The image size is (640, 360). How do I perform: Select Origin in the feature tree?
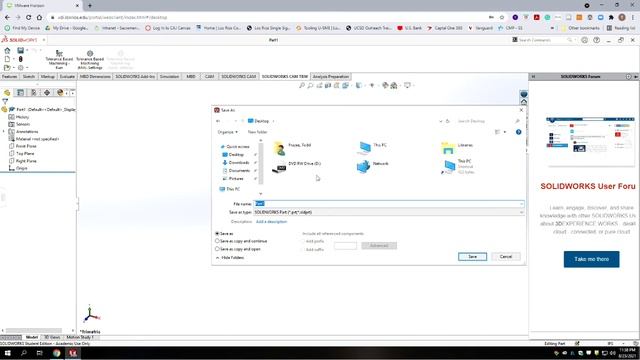21,168
